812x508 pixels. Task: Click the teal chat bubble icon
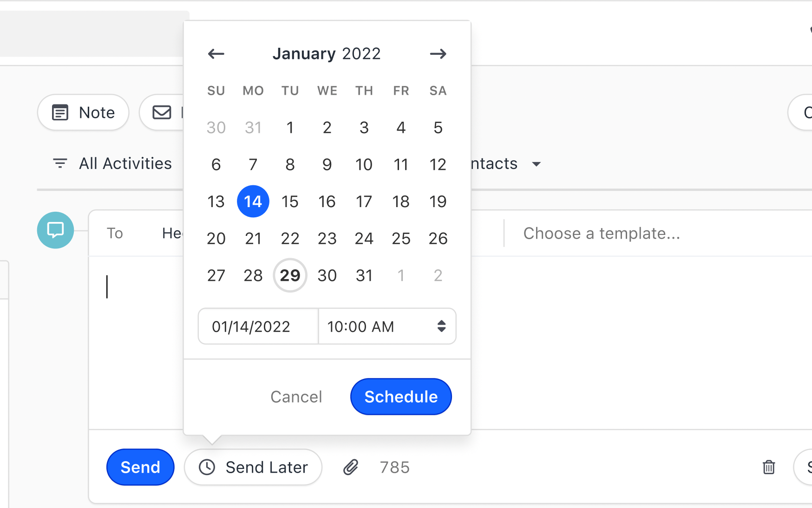55,230
